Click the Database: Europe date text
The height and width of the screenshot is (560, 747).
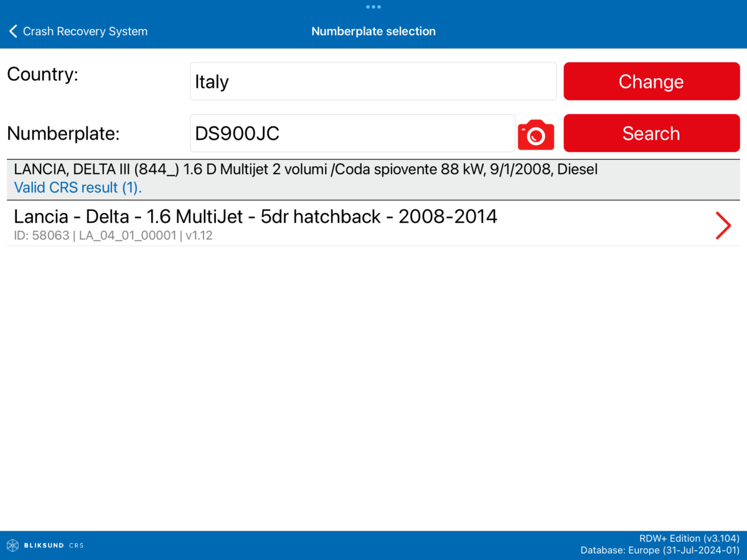pos(660,550)
